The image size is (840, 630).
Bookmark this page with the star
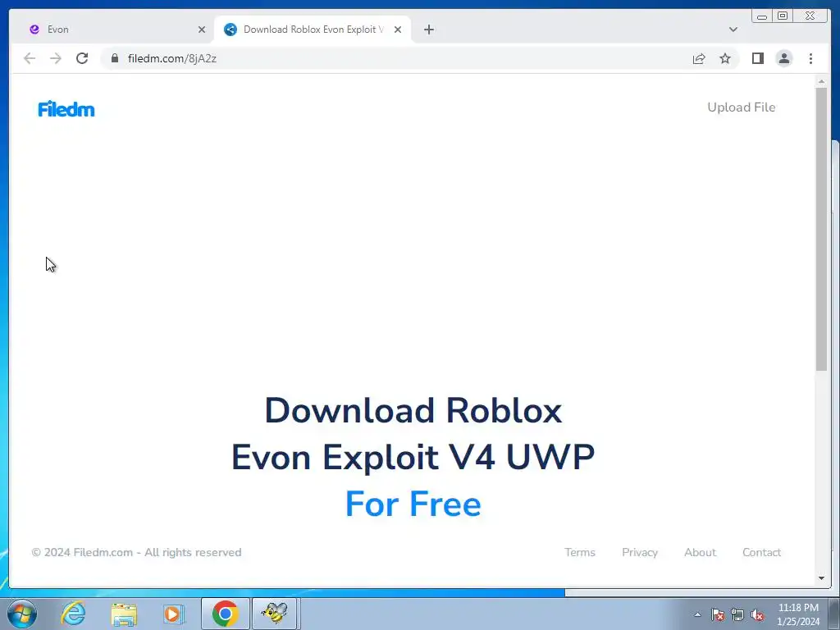725,58
